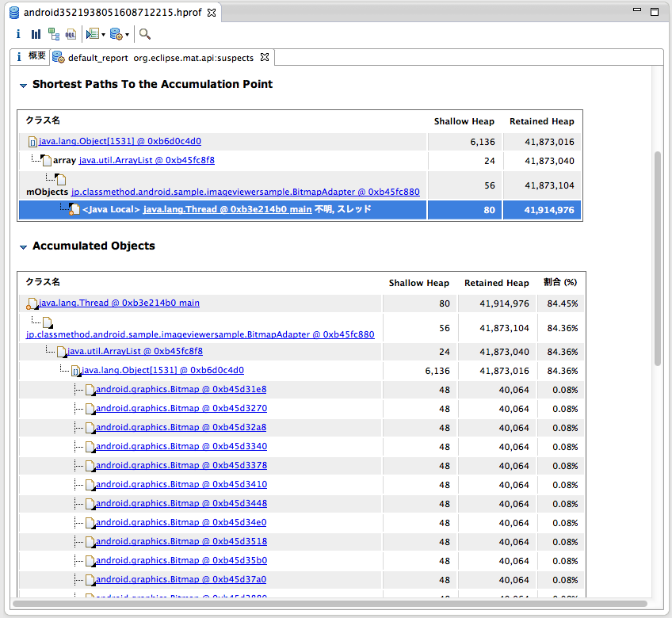Image resolution: width=672 pixels, height=618 pixels.
Task: Collapse the Shortest Paths section triangle
Action: (x=21, y=84)
